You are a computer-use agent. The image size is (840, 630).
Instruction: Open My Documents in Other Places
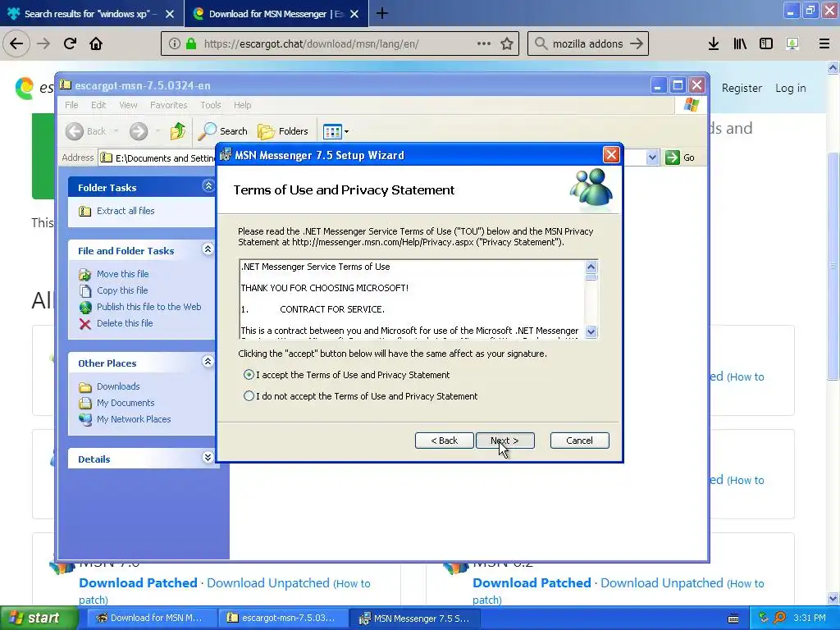126,403
